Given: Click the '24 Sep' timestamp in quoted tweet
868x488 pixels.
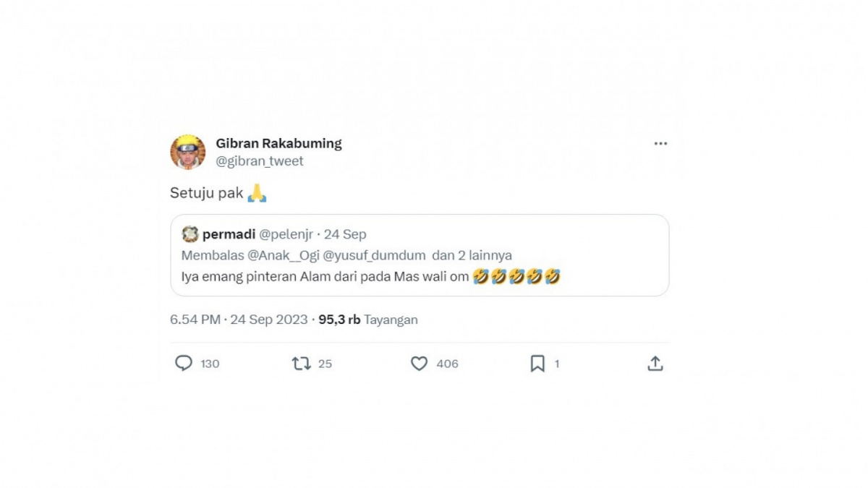Looking at the screenshot, I should coord(347,234).
